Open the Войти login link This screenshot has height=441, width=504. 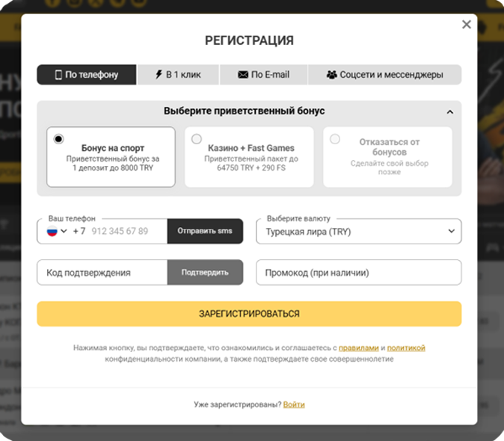(x=294, y=404)
